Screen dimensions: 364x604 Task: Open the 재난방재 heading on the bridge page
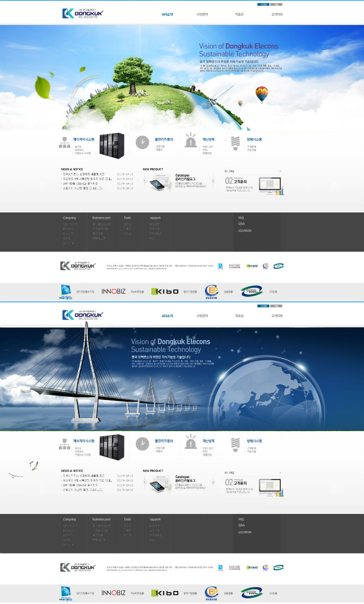tap(209, 441)
